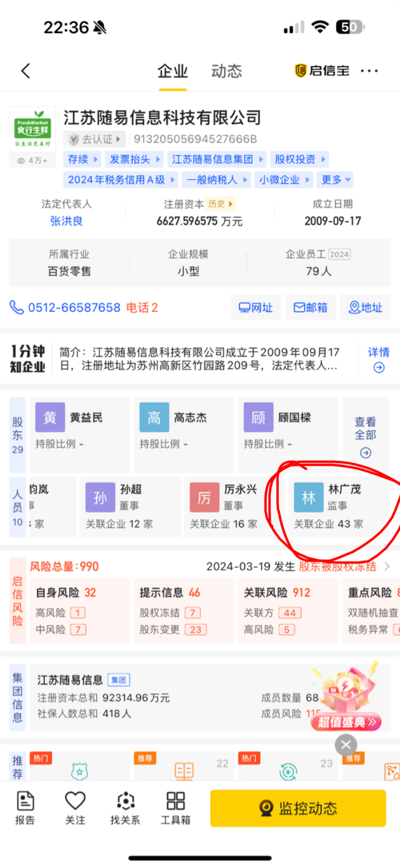
Task: Tap the circular refresh recommendation icon
Action: click(288, 771)
